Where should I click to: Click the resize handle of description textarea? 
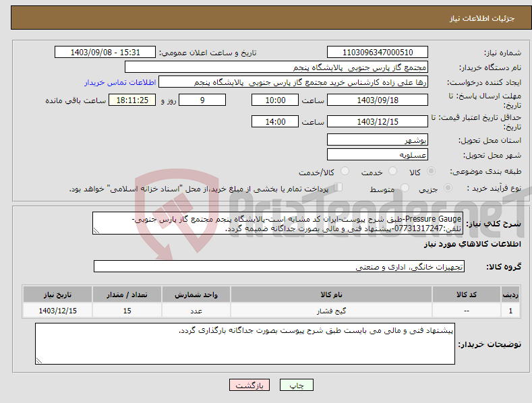(96, 230)
